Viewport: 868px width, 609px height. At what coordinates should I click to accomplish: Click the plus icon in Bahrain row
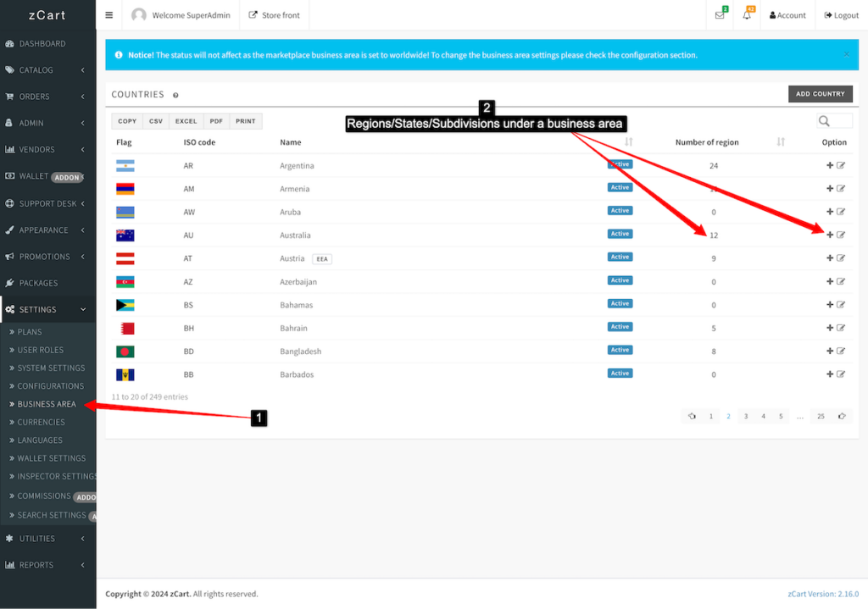tap(830, 328)
